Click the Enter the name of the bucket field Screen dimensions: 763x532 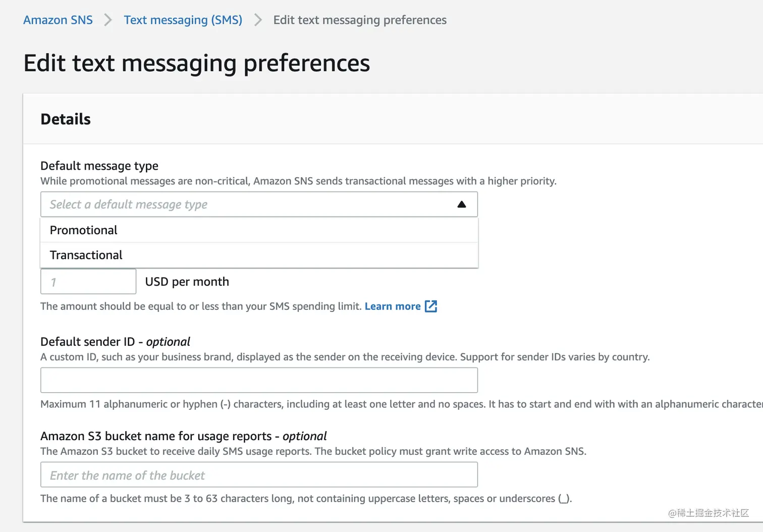pos(259,474)
